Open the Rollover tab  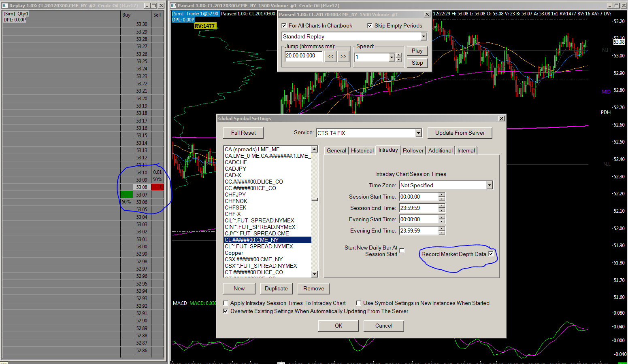(x=413, y=150)
